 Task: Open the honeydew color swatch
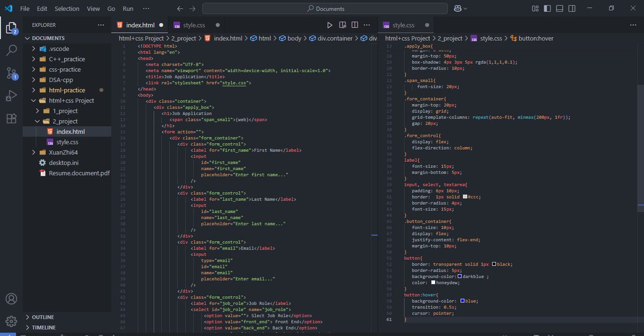[x=433, y=282]
